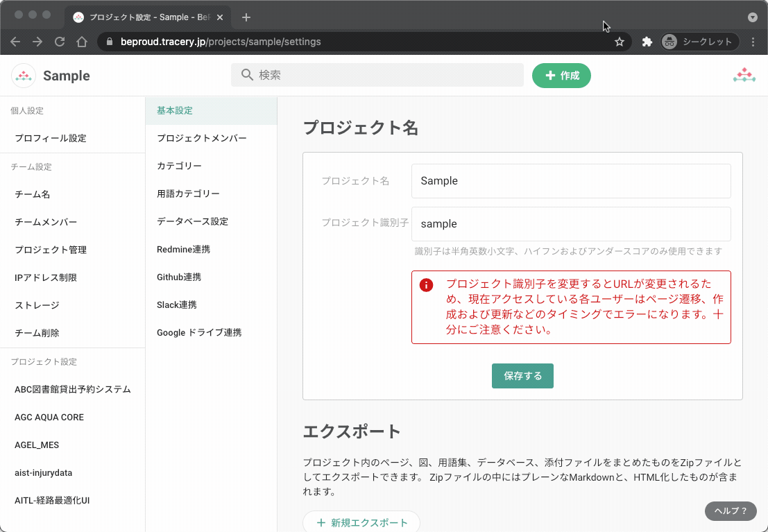Click the 保存する button
Image resolution: width=768 pixels, height=532 pixels.
tap(522, 375)
